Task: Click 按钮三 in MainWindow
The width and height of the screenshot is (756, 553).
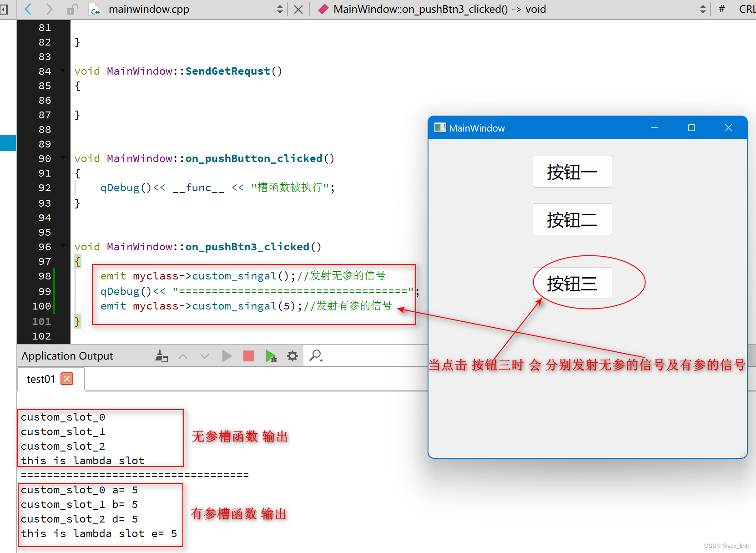Action: pyautogui.click(x=572, y=283)
